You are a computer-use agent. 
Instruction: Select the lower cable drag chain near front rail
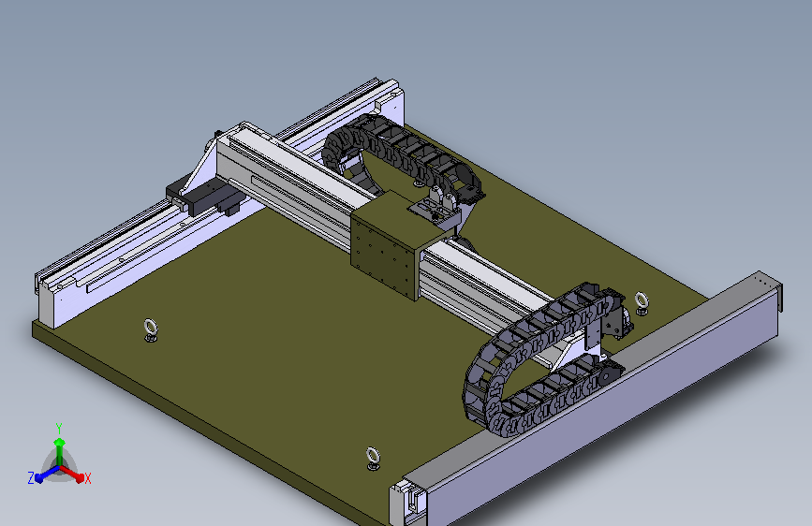coord(546,359)
